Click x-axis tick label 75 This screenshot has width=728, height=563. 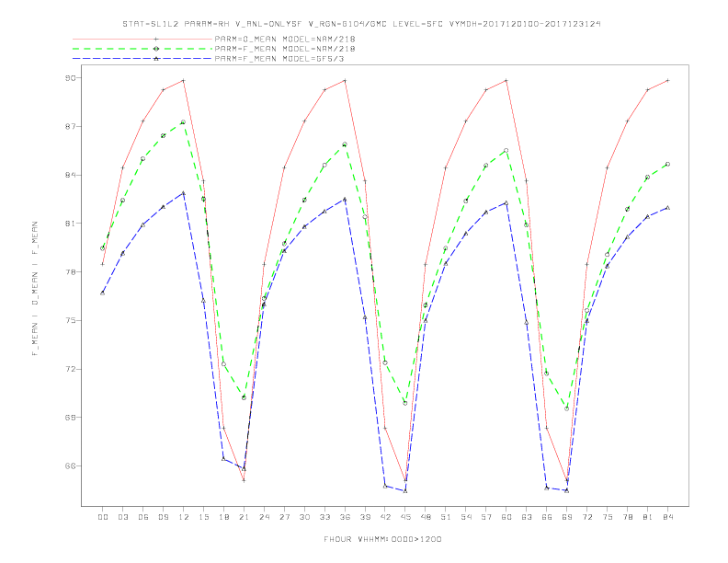point(608,517)
